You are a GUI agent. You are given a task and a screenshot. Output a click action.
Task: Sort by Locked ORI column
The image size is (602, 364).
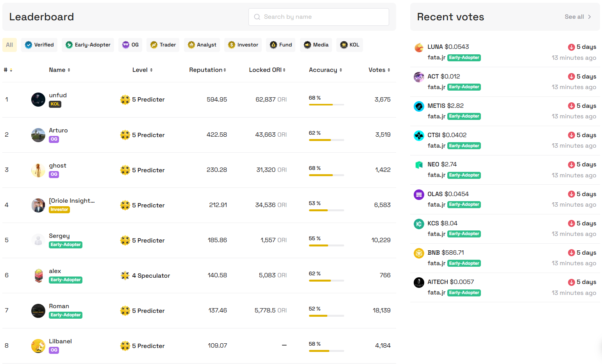(267, 70)
